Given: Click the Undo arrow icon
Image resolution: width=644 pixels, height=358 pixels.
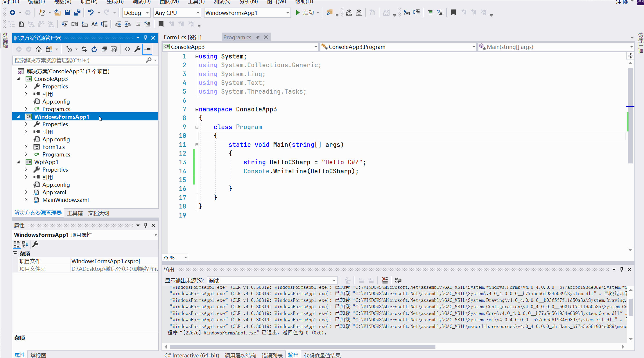Looking at the screenshot, I should coord(91,13).
